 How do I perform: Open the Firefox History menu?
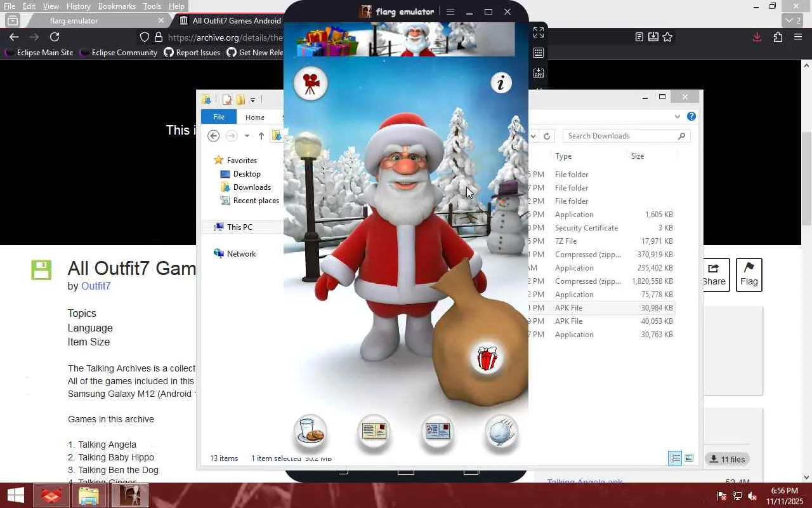tap(78, 6)
